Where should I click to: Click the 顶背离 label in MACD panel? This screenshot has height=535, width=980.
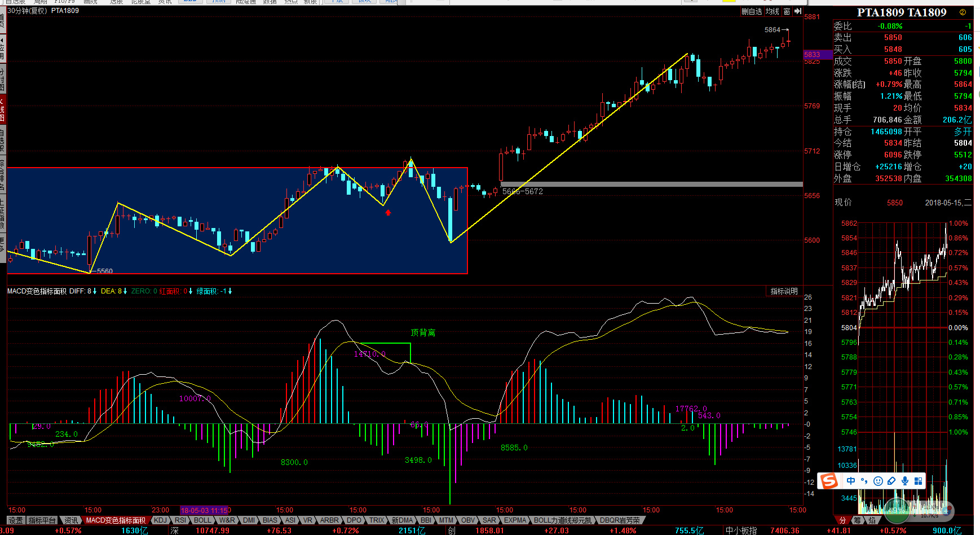click(423, 333)
